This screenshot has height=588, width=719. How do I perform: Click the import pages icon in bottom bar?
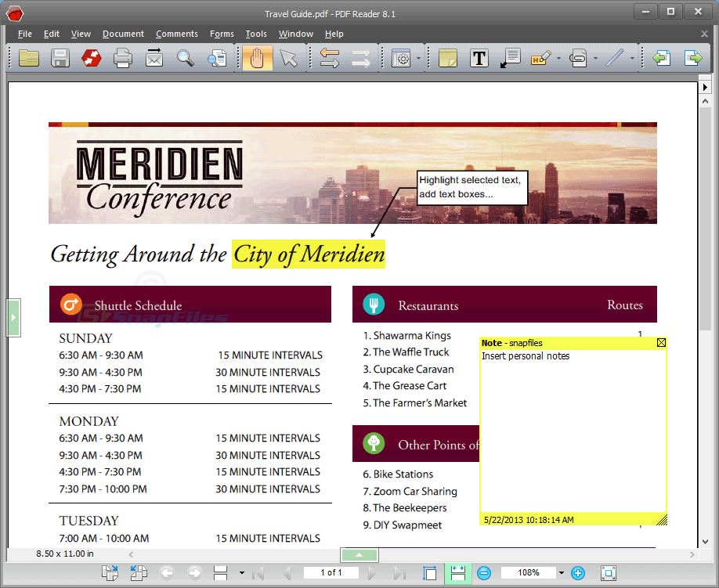(139, 573)
